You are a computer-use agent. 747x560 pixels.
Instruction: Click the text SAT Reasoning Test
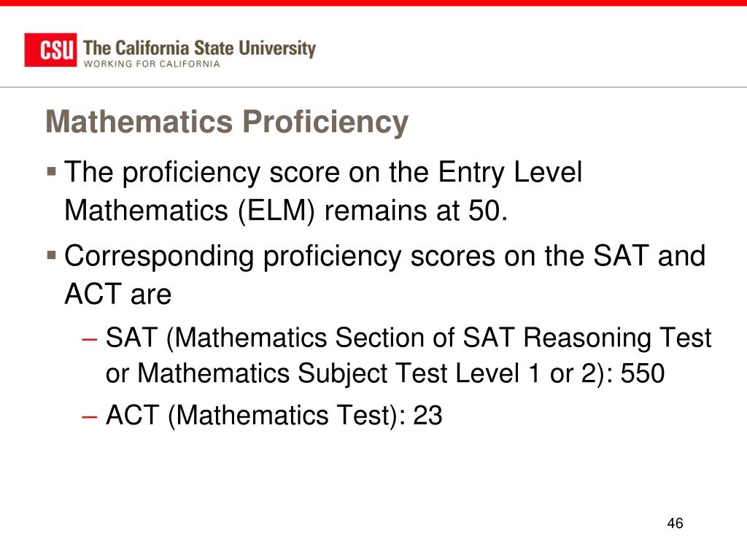[587, 338]
